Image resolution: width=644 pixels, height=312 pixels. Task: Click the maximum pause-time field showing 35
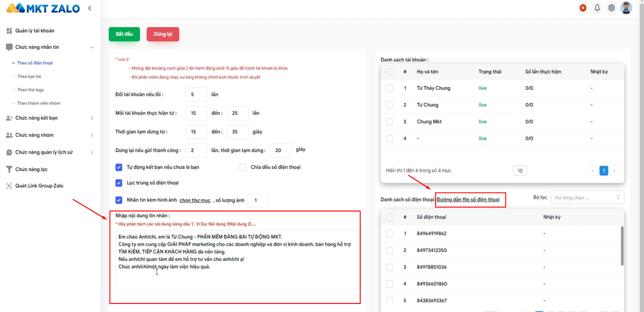[x=237, y=132]
